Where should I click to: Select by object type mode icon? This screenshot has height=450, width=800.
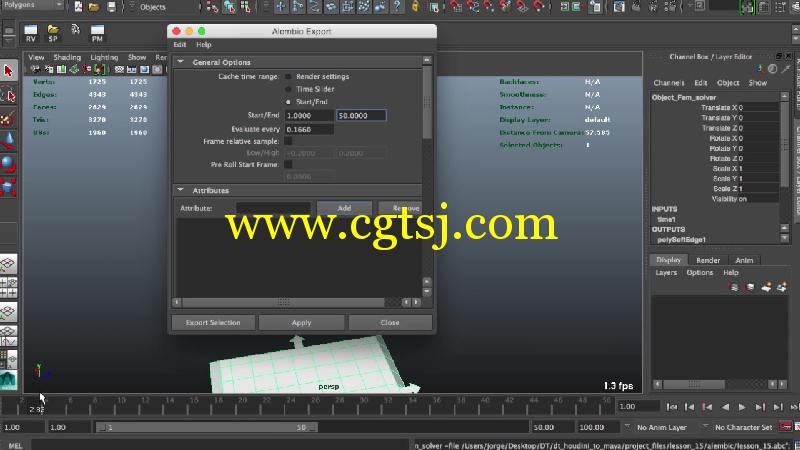230,7
